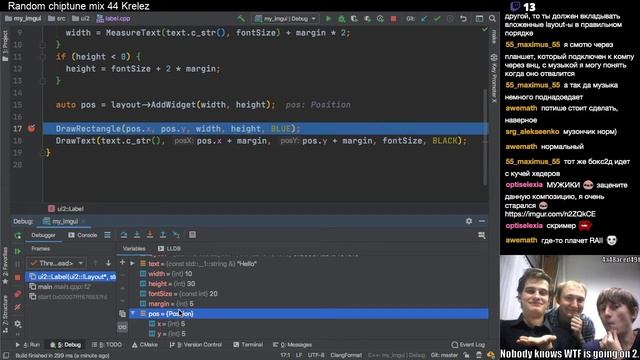Screen dimensions: 640x360
Task: Click the ui2::Label breadcrumb below the editor
Action: point(66,209)
